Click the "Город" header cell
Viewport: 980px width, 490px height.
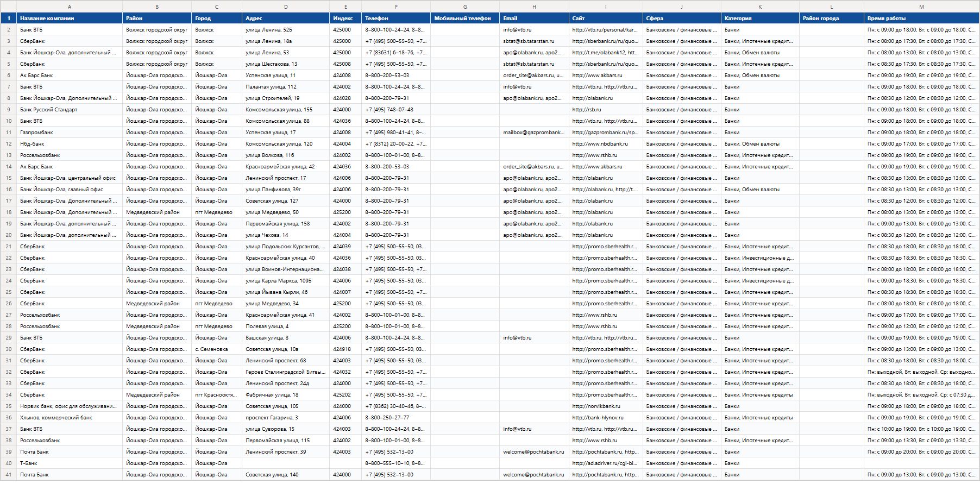click(x=217, y=18)
